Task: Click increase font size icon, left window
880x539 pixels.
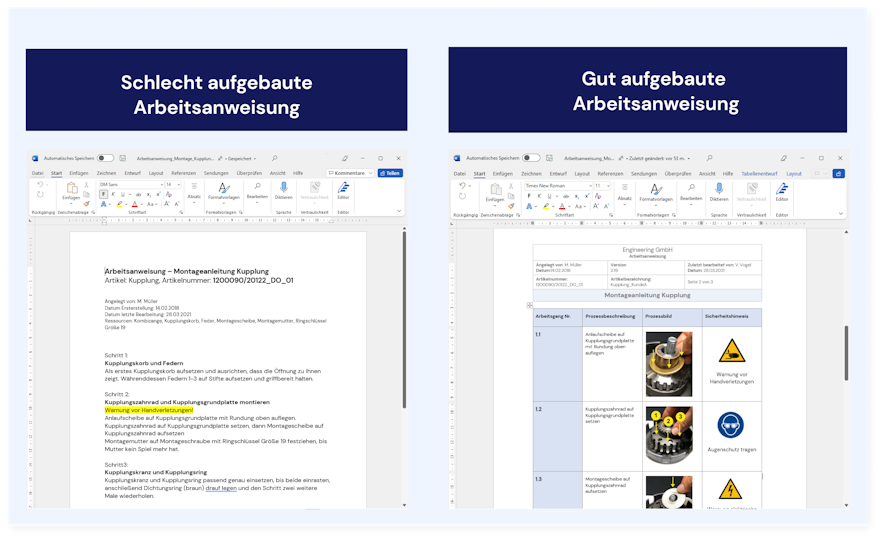Action: point(167,204)
